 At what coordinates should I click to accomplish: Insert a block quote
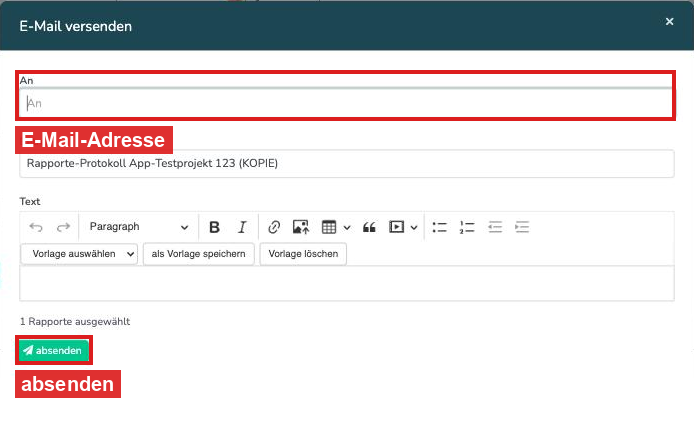369,227
